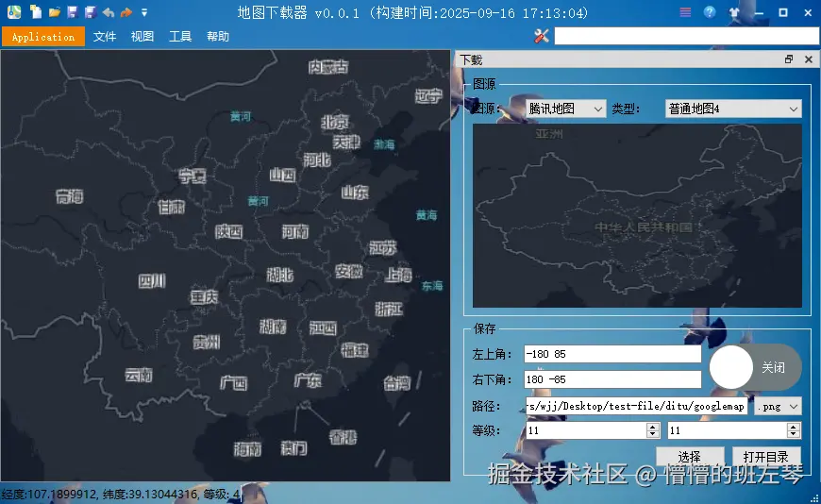Screen dimensions: 821x504
Task: Click the map preview thumbnail in 图源 group
Action: point(637,215)
